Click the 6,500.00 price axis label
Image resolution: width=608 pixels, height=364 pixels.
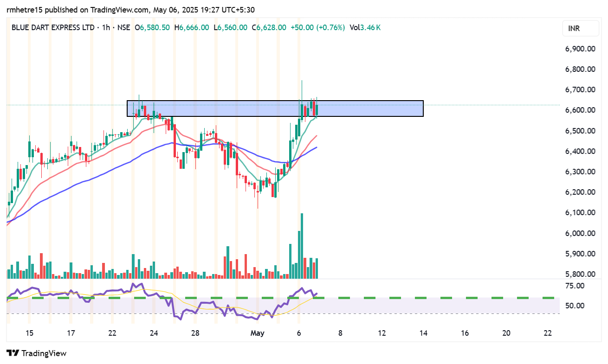[x=580, y=131]
